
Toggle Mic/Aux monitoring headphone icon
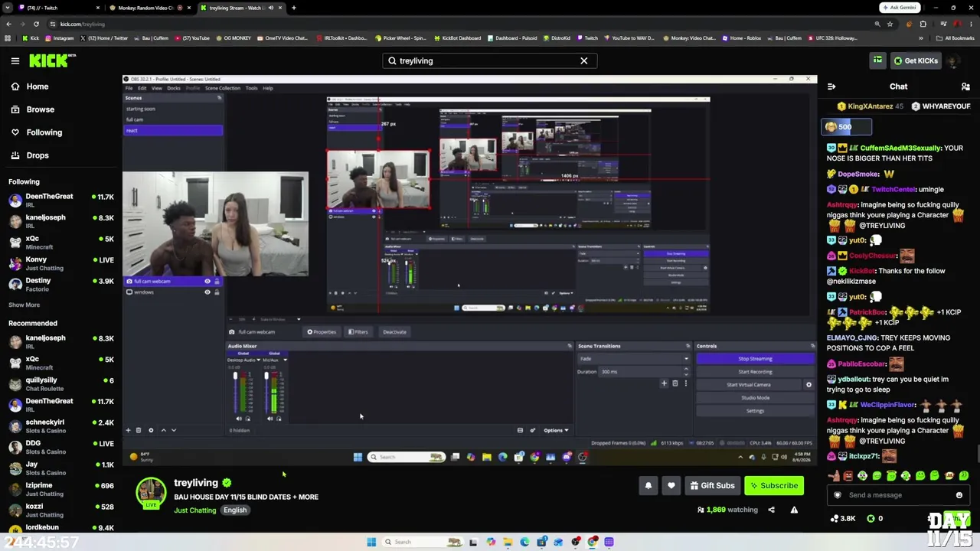click(279, 419)
